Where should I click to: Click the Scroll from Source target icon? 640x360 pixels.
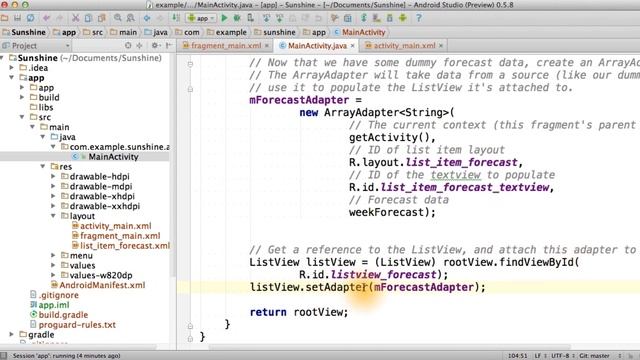point(128,46)
